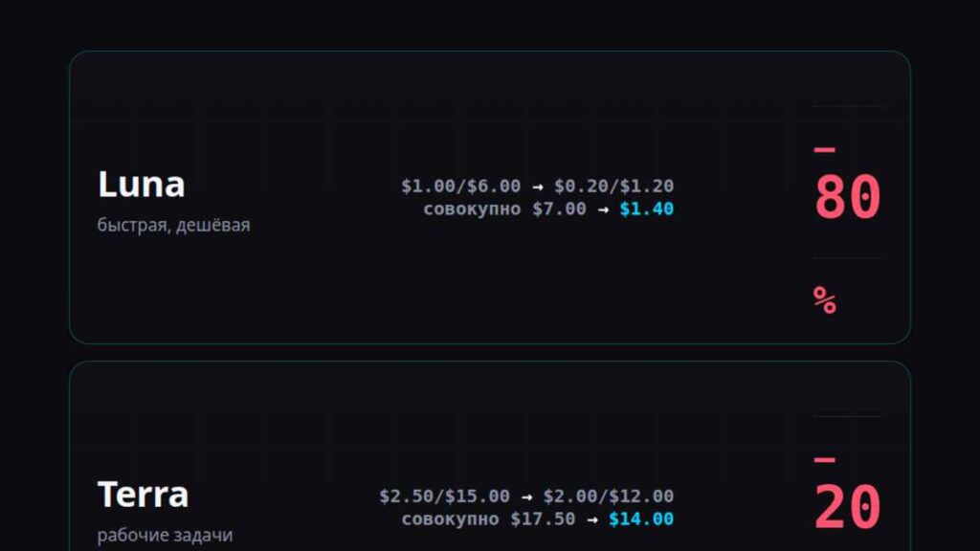Click the new Terra price $2.00/$12.00
The height and width of the screenshot is (551, 980).
click(x=608, y=496)
